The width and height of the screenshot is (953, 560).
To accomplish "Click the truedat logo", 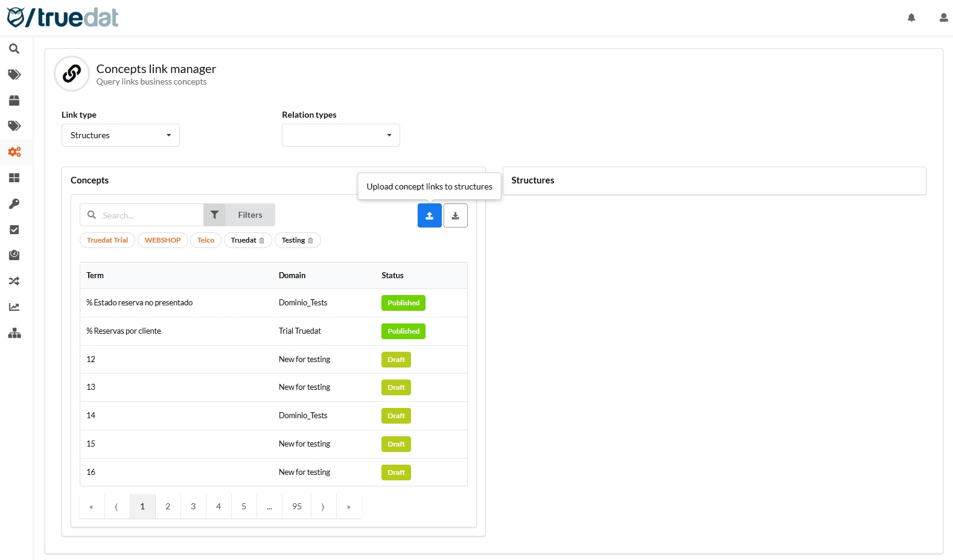I will [63, 17].
